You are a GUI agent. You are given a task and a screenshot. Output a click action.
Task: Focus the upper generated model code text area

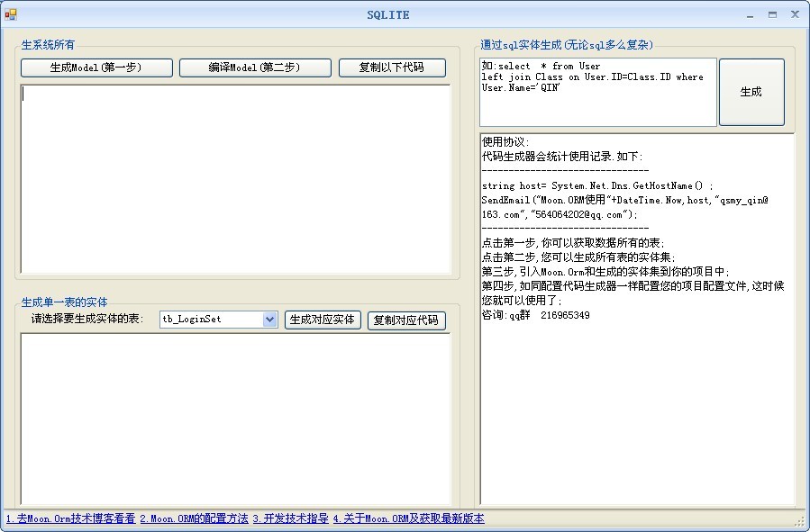coord(235,179)
